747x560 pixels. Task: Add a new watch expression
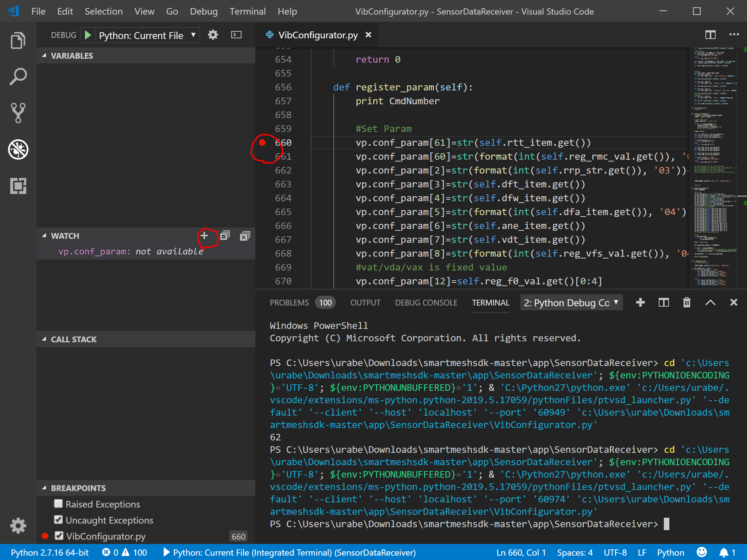point(204,236)
